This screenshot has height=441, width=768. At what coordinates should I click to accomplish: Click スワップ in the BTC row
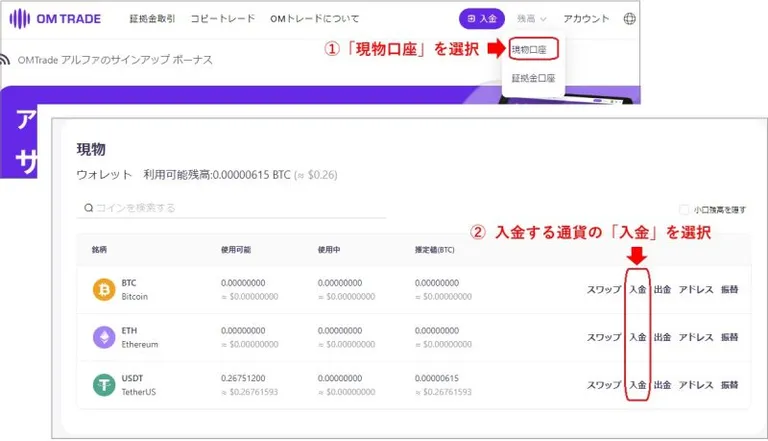click(604, 290)
